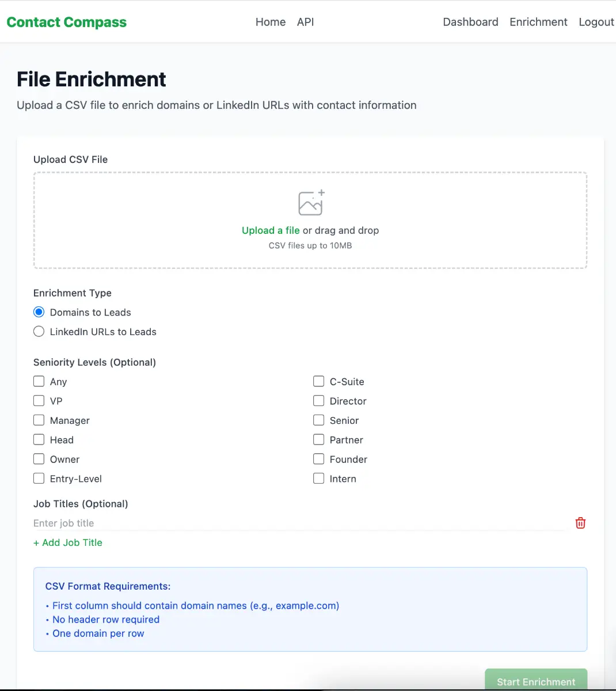616x691 pixels.
Task: Enable the VP seniority level checkbox
Action: tap(39, 401)
